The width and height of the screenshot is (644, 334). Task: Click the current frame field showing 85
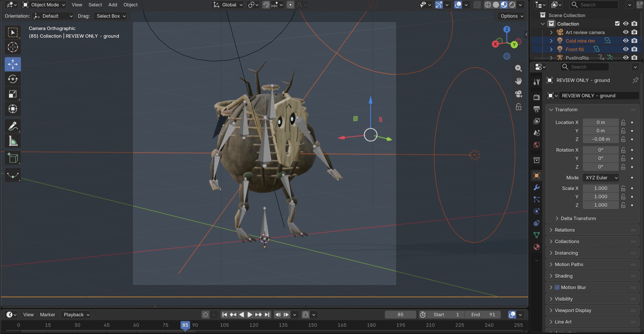pos(400,315)
